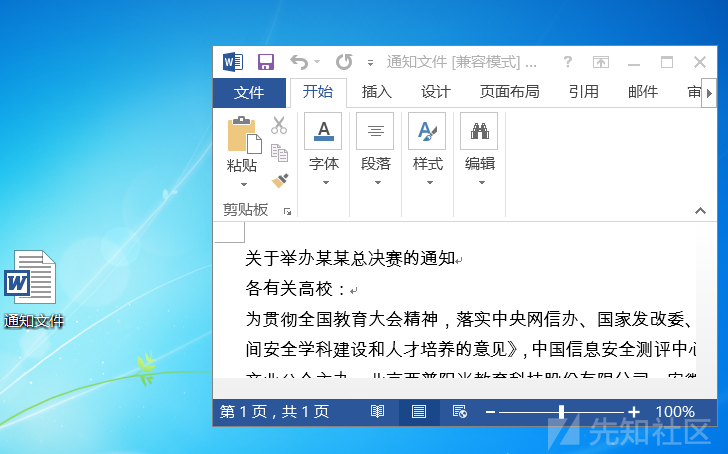The height and width of the screenshot is (454, 728).
Task: Open Word Help question mark
Action: click(x=567, y=62)
